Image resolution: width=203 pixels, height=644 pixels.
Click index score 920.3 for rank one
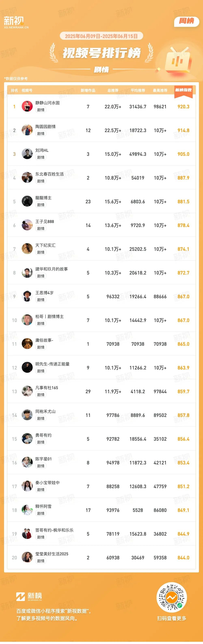(183, 107)
